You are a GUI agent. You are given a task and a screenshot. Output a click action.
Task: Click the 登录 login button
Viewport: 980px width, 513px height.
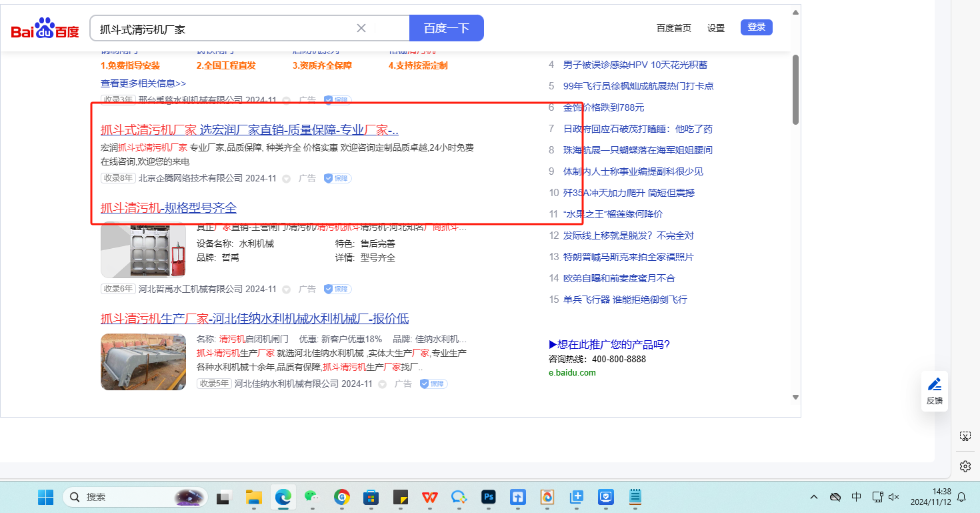click(x=756, y=27)
